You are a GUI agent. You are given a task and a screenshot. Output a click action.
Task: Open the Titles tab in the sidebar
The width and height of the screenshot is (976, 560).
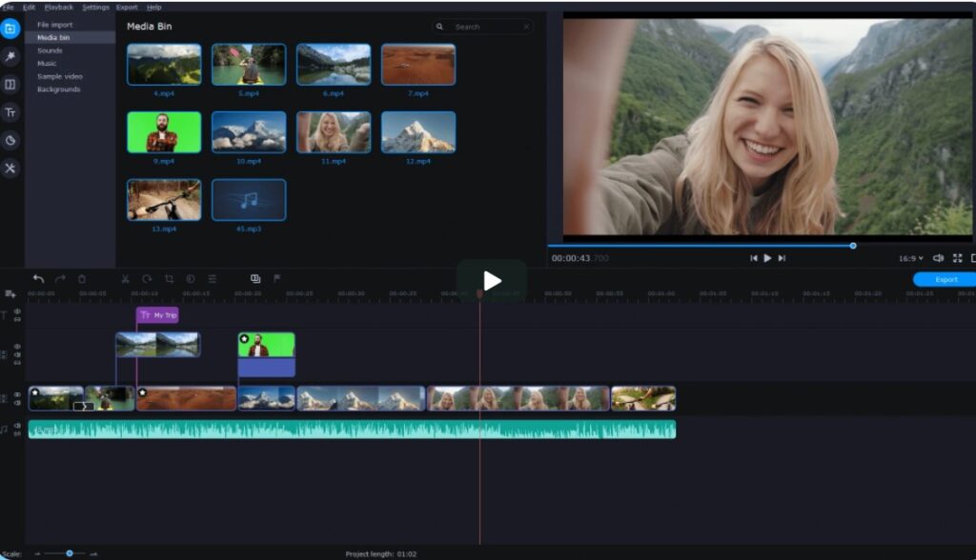tap(10, 112)
